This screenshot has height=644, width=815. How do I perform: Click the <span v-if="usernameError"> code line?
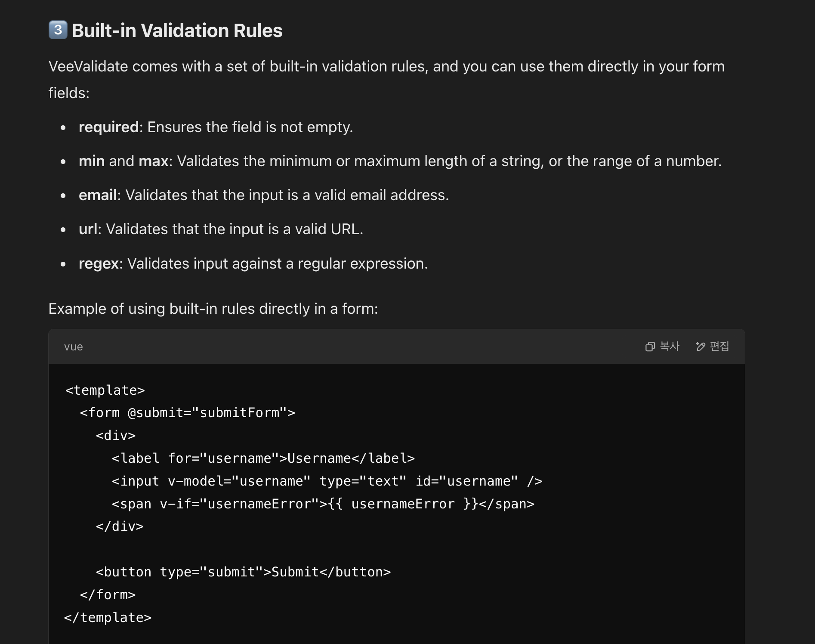point(323,504)
